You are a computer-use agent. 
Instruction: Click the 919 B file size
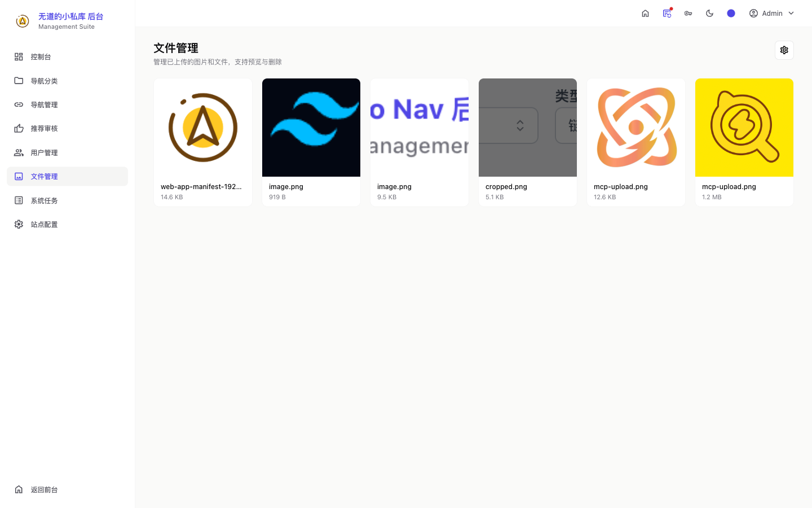click(277, 197)
